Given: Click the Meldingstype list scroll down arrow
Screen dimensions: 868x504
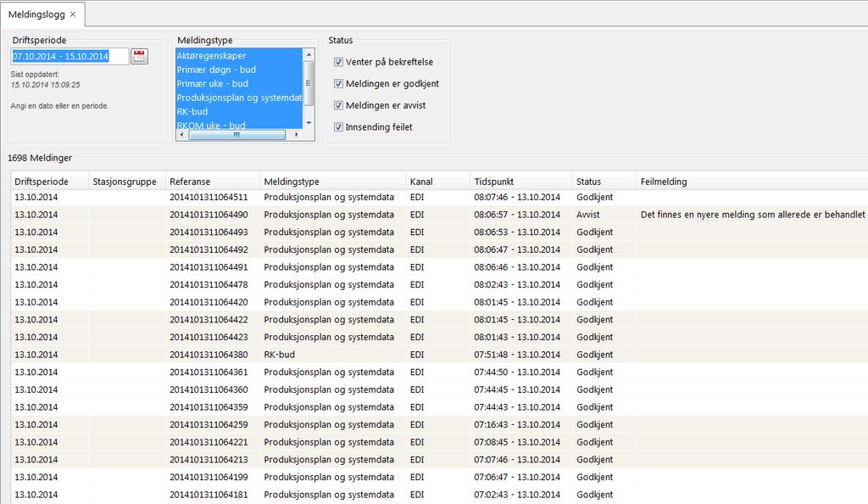Looking at the screenshot, I should point(309,123).
